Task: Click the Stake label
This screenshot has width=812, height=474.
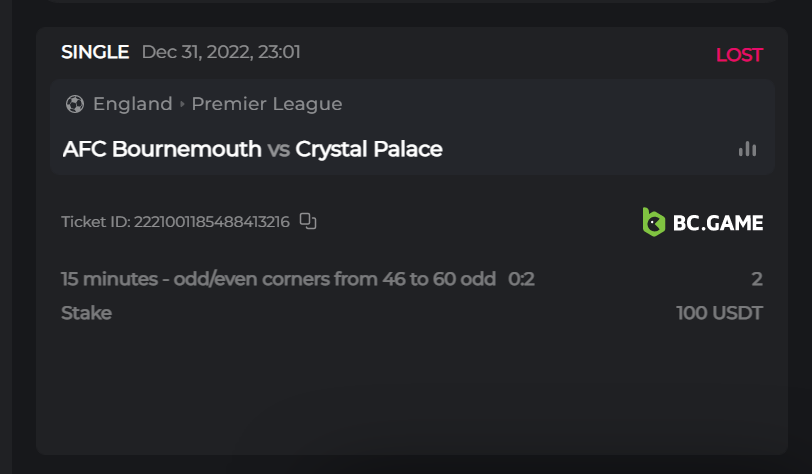Action: coord(86,313)
